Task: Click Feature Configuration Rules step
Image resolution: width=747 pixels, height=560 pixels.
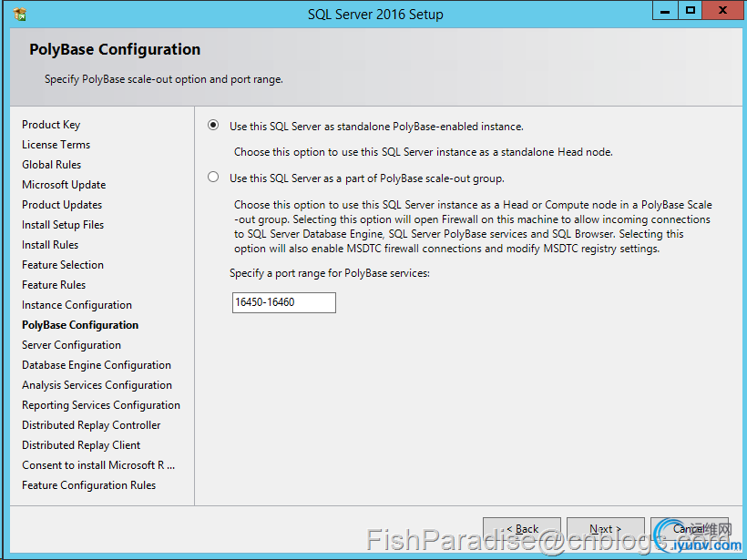Action: point(88,484)
